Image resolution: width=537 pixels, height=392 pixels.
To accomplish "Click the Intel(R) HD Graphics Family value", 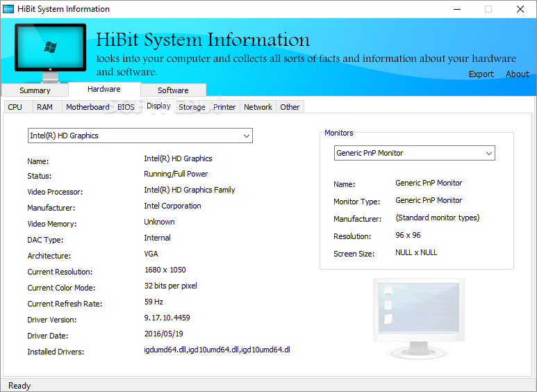I will pyautogui.click(x=190, y=190).
